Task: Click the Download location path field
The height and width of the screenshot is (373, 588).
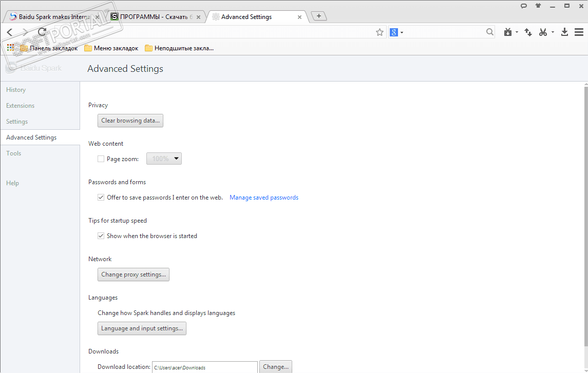Action: (x=204, y=367)
